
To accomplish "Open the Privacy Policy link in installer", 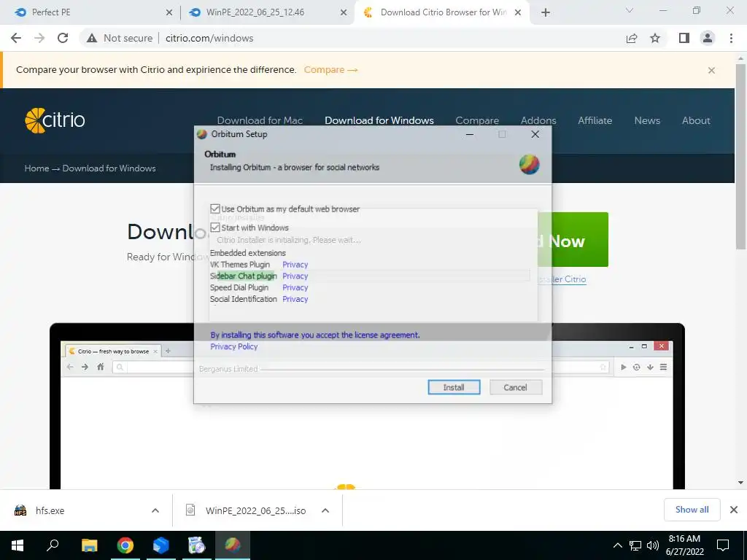I will coord(234,346).
